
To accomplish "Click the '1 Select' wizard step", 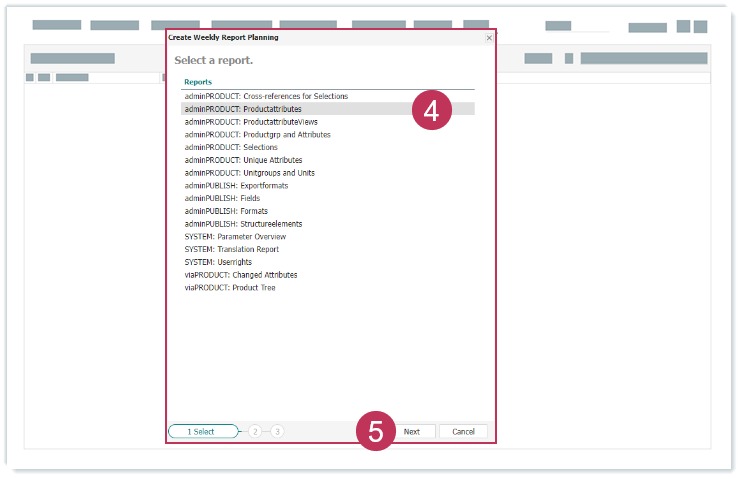I will (203, 432).
